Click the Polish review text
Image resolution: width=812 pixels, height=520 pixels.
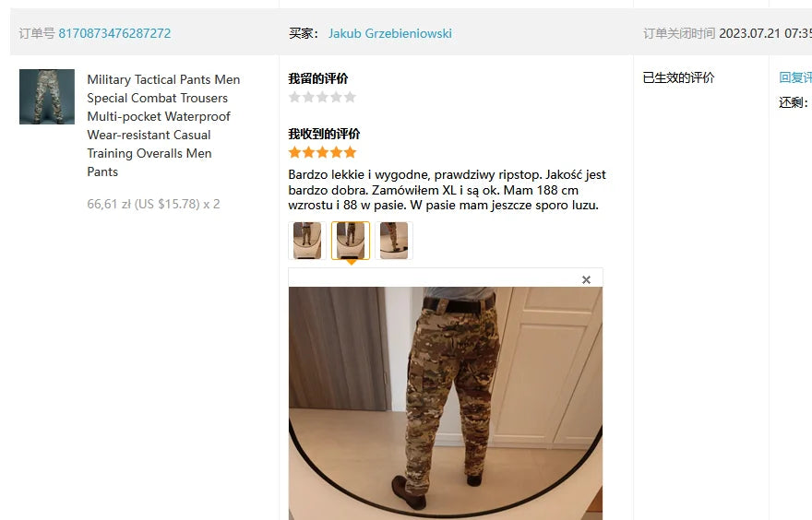[x=447, y=190]
